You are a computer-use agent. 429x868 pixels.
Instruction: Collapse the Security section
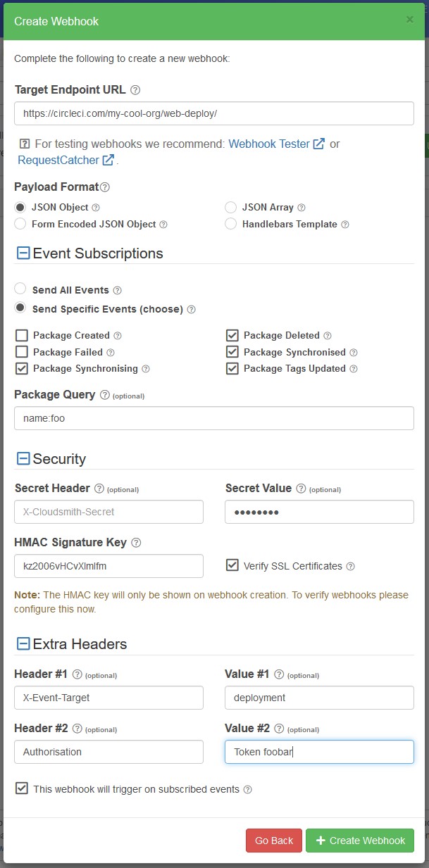[x=23, y=459]
